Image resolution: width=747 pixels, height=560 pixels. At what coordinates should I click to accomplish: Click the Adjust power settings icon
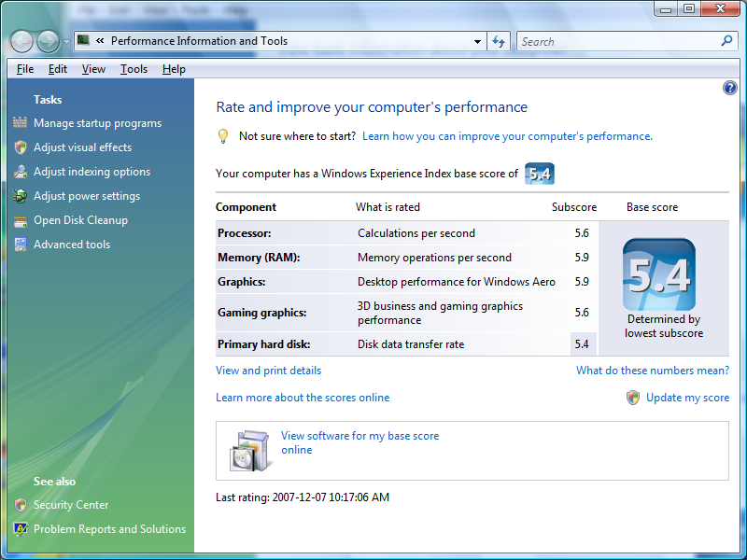coord(21,196)
